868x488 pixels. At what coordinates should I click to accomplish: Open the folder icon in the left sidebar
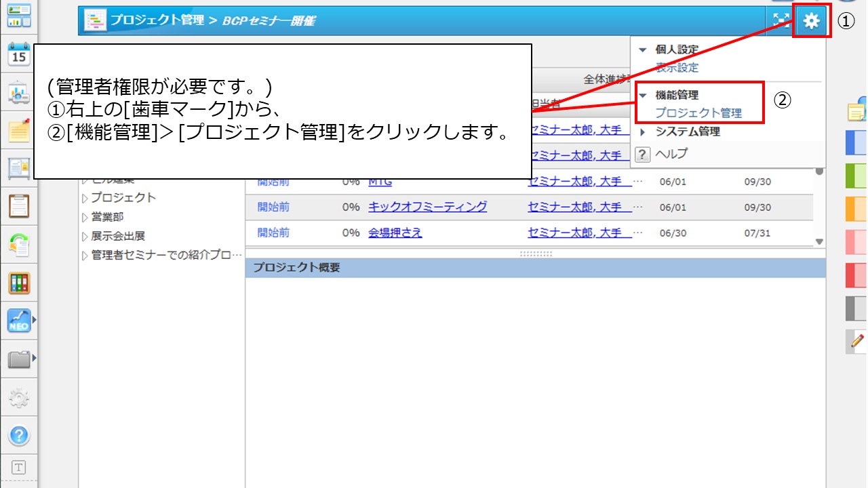tap(20, 358)
